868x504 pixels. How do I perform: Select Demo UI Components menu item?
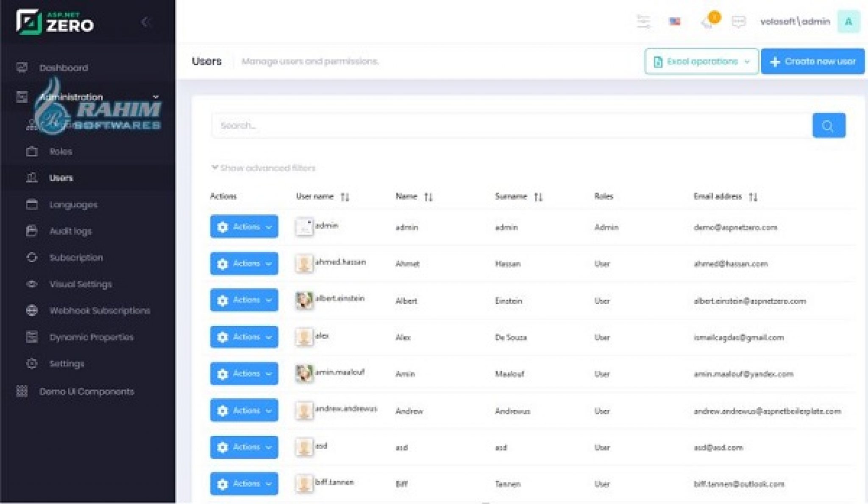coord(86,392)
